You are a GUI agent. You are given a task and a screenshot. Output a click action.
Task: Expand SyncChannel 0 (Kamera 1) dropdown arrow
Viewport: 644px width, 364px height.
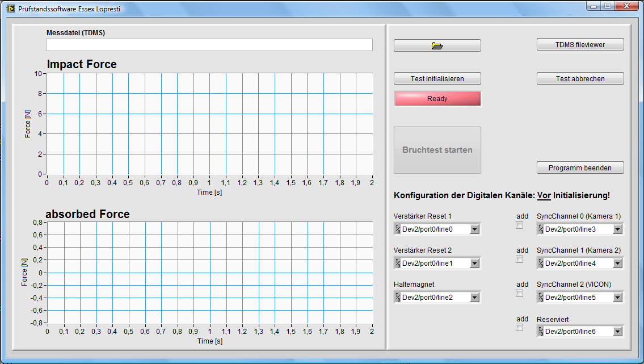[x=618, y=229]
